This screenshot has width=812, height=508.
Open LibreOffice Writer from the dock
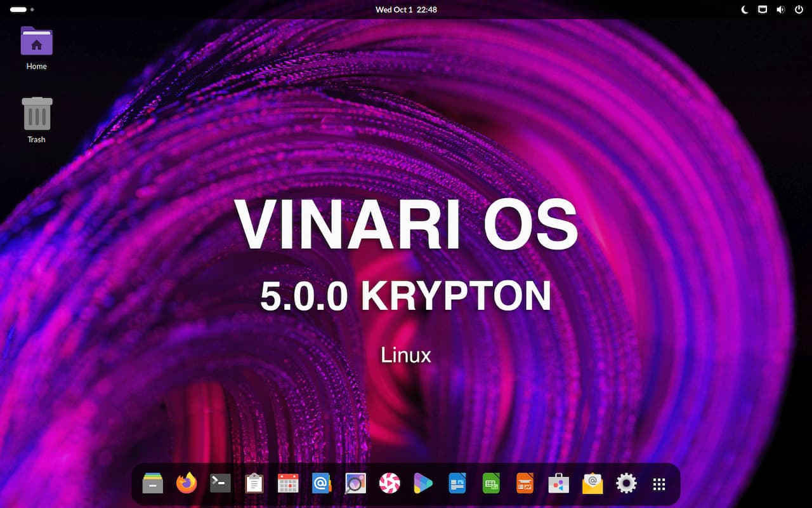pos(457,483)
